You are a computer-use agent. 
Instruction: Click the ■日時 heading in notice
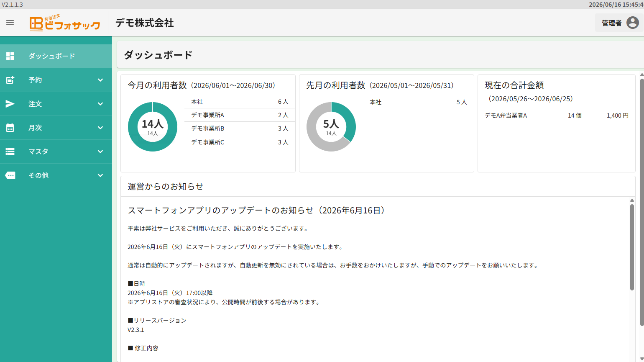pyautogui.click(x=136, y=284)
